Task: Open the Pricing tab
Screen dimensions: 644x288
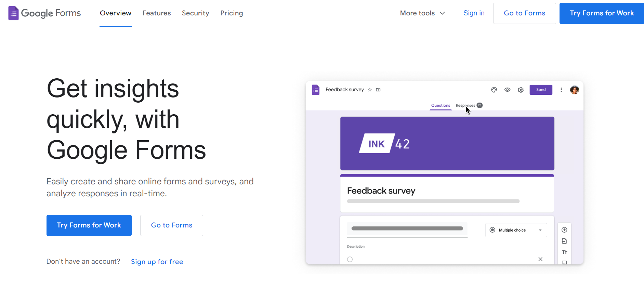Action: pyautogui.click(x=232, y=13)
